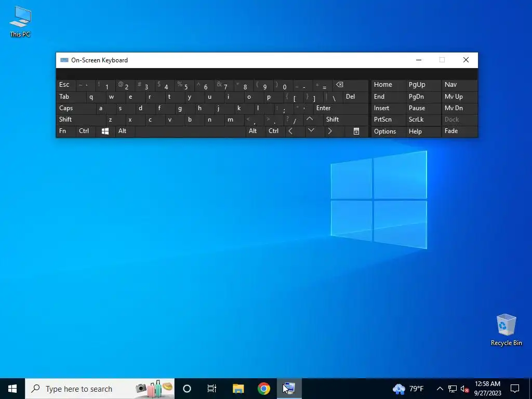
Task: Click the semicolon key
Action: (283, 108)
